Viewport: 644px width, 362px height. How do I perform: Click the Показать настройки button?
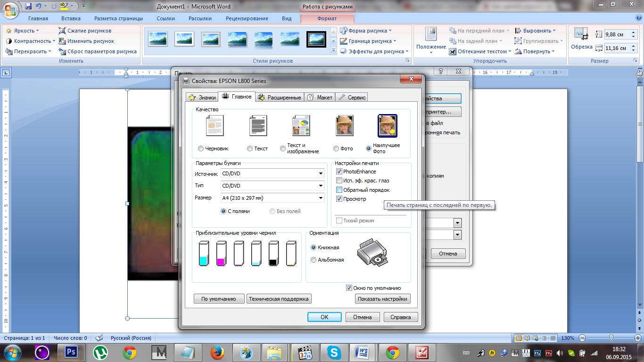(x=382, y=299)
